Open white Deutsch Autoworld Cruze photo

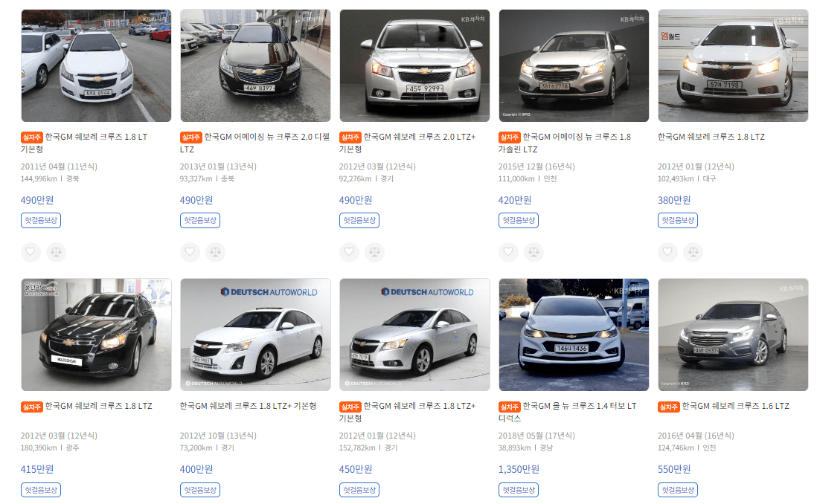click(x=255, y=335)
